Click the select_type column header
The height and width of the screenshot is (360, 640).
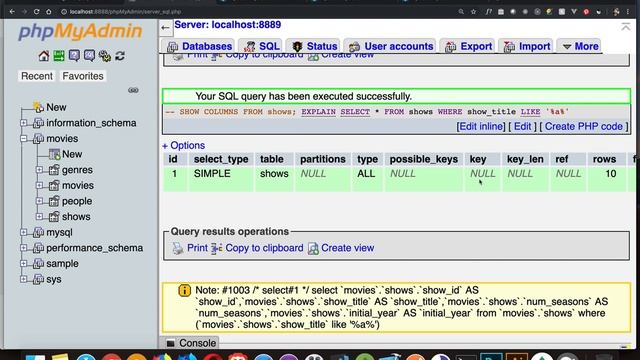pyautogui.click(x=221, y=159)
